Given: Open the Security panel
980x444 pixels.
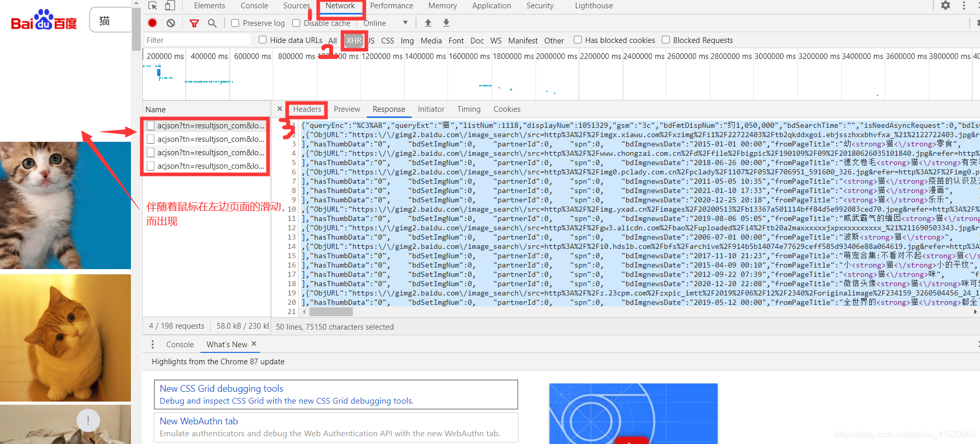Looking at the screenshot, I should [540, 6].
